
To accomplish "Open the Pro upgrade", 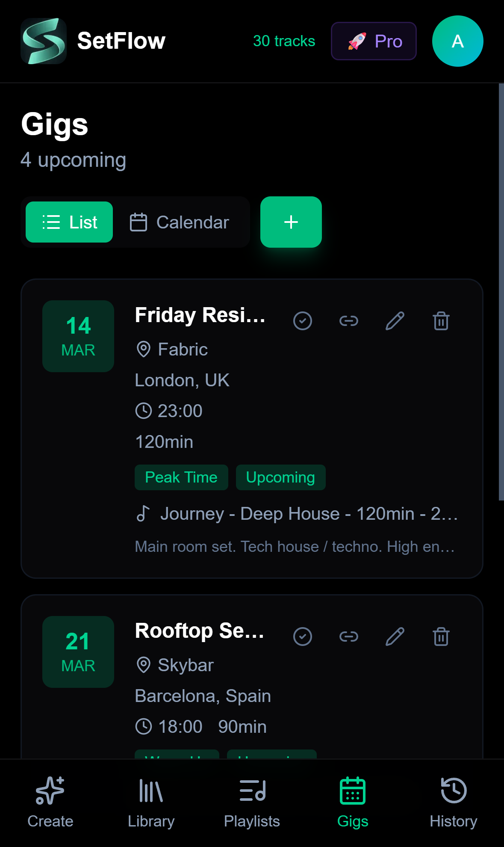I will pyautogui.click(x=373, y=41).
